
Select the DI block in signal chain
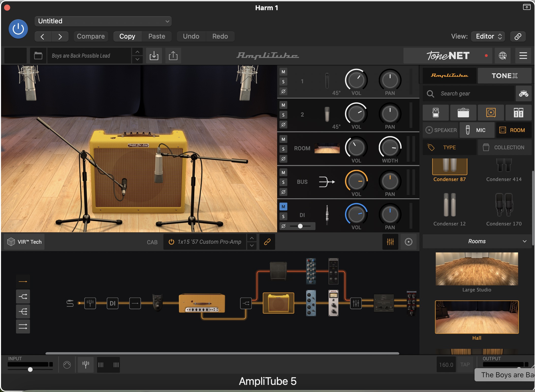(x=113, y=303)
